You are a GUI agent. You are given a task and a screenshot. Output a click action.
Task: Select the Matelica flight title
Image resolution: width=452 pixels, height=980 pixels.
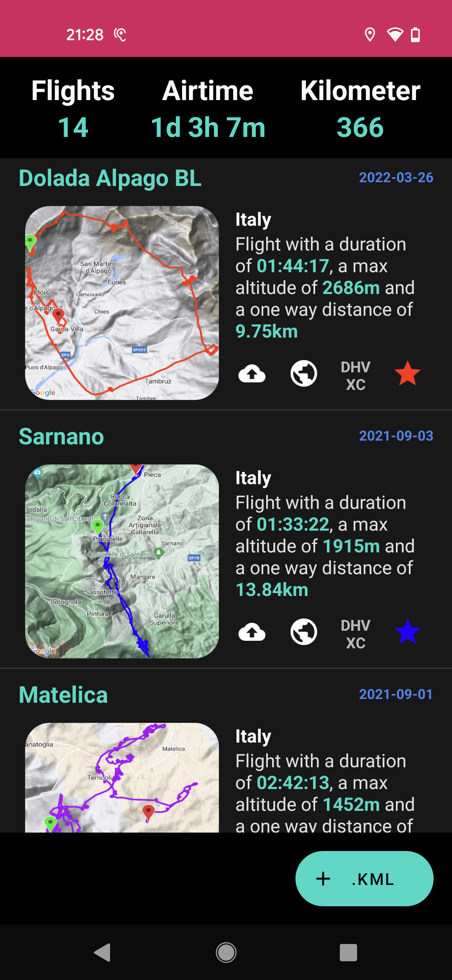click(x=63, y=695)
